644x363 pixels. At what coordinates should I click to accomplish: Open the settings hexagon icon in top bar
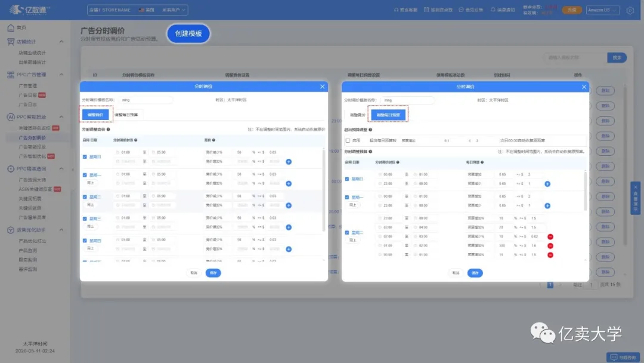pos(630,10)
